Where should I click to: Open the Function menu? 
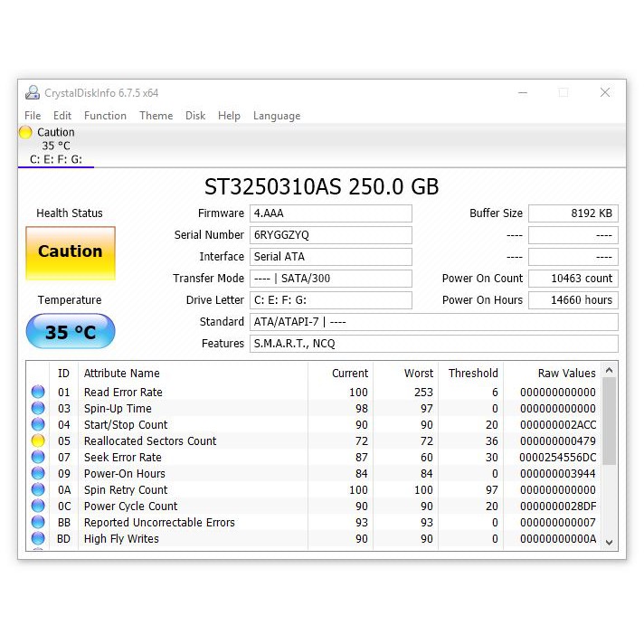click(x=105, y=116)
